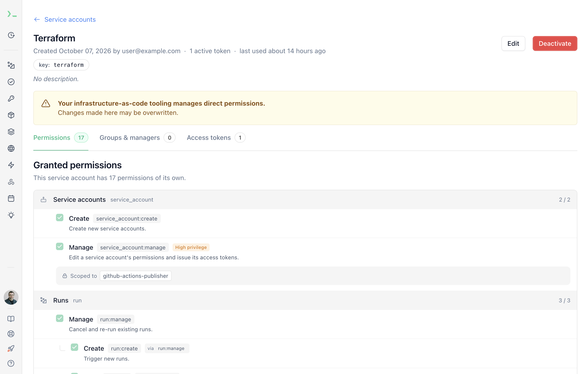Collapse the Service accounts permission group header
The height and width of the screenshot is (374, 588).
[x=305, y=199]
